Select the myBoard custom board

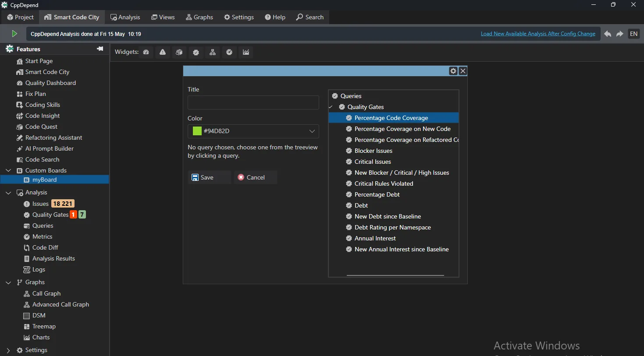click(55, 180)
